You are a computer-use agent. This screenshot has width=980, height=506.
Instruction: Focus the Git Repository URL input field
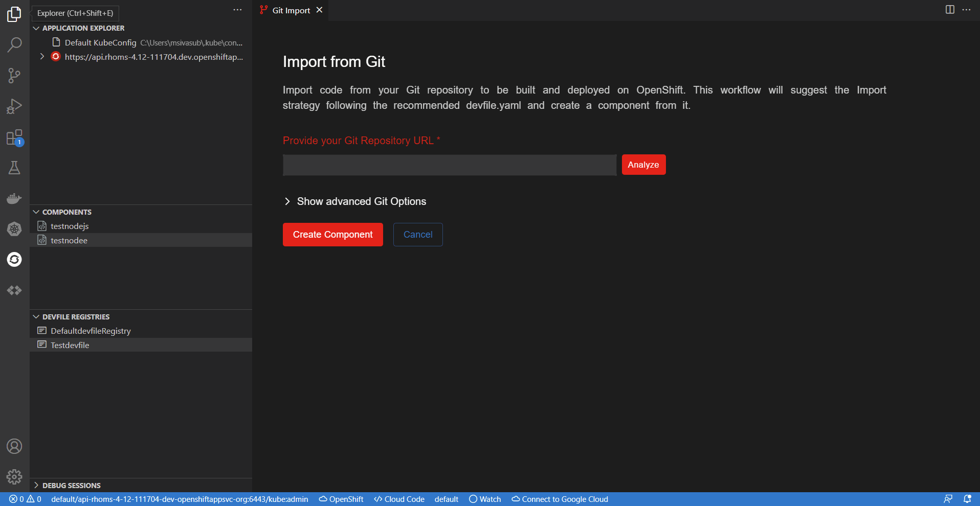pos(450,165)
